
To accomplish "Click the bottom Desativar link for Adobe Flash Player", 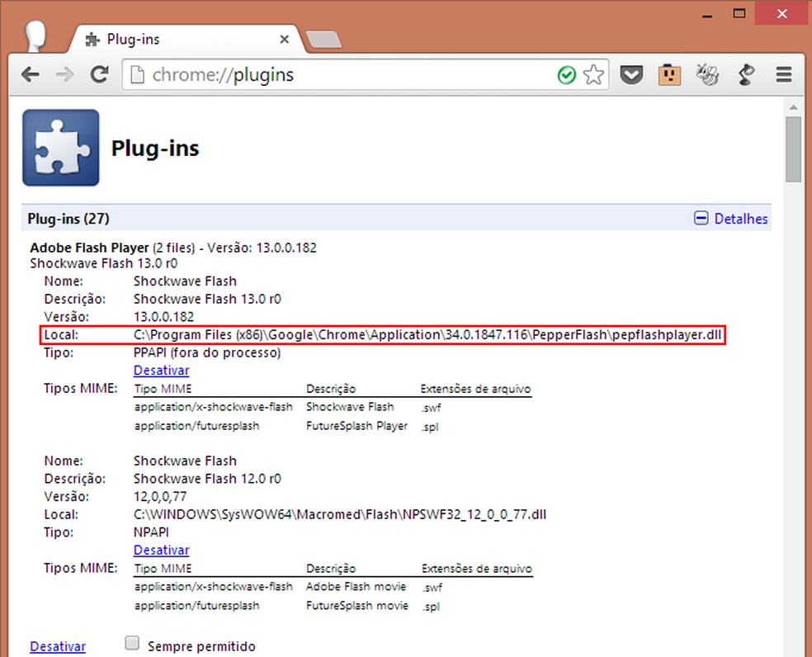I will click(57, 646).
